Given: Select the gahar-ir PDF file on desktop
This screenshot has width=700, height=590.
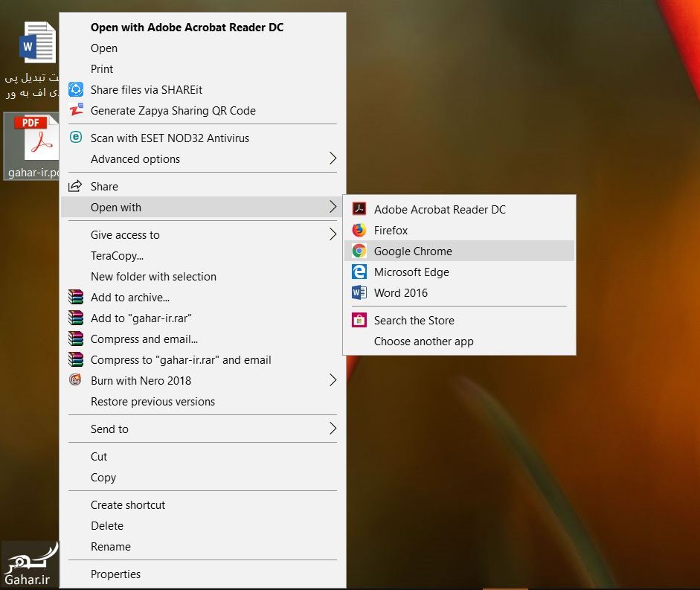Looking at the screenshot, I should point(31,147).
